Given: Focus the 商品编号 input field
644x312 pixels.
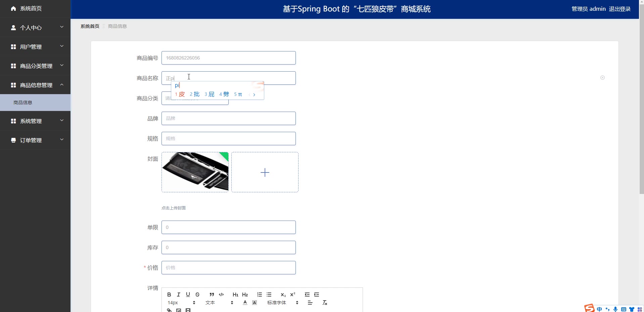Looking at the screenshot, I should (229, 58).
